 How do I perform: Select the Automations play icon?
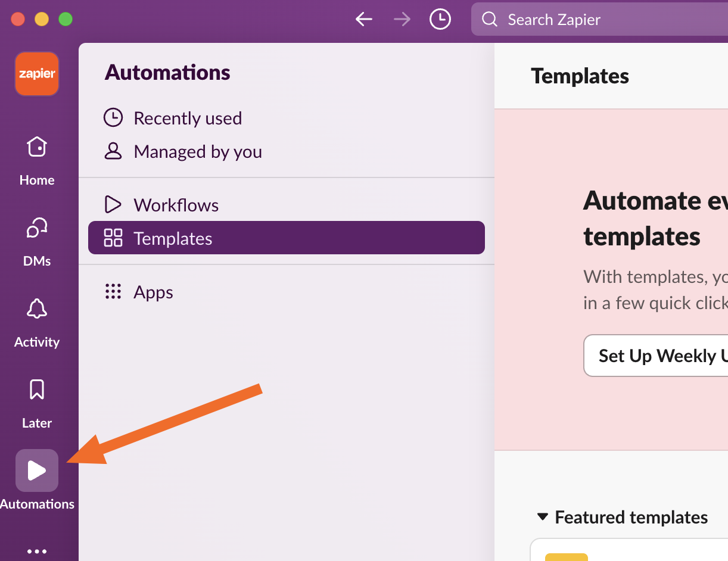point(37,470)
